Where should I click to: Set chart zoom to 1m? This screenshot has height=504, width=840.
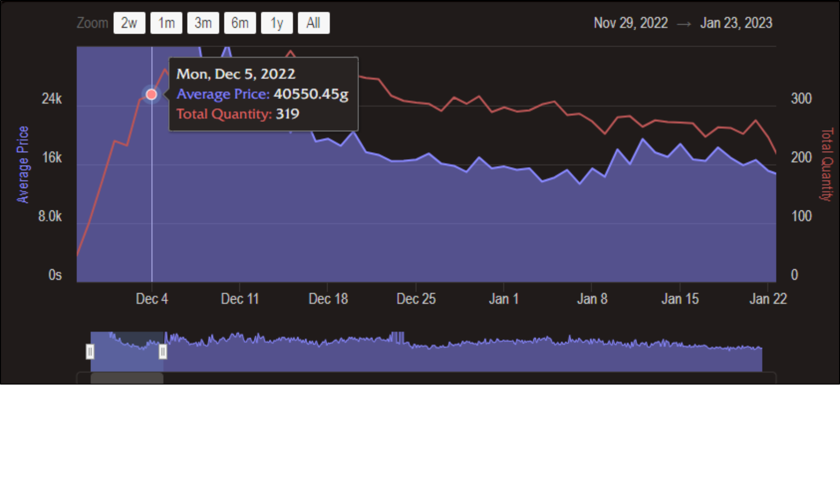[166, 23]
